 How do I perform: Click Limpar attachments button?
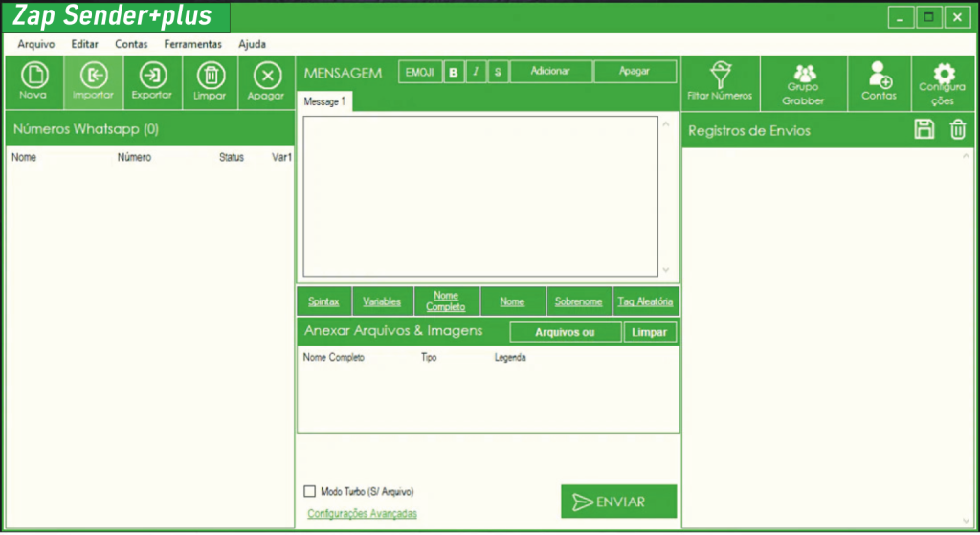tap(650, 332)
